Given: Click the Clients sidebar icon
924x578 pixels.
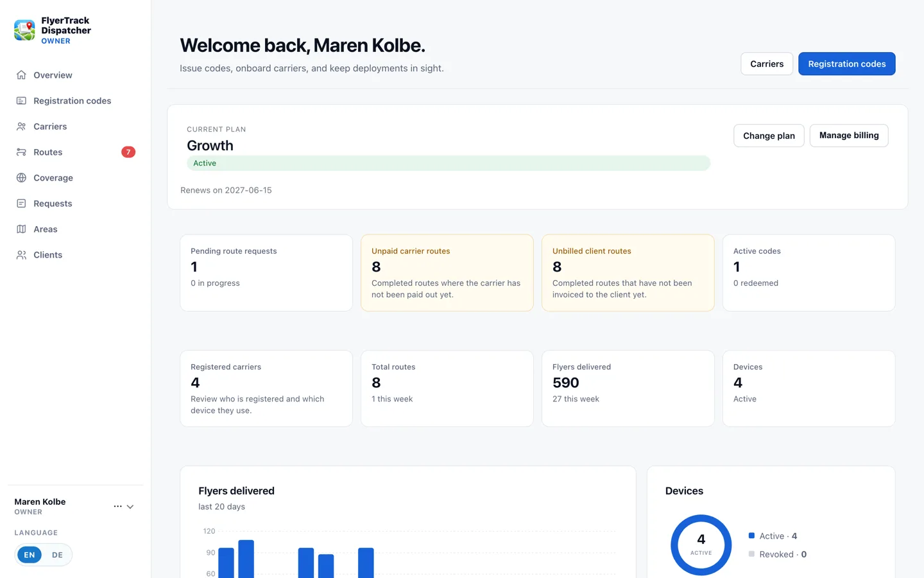Looking at the screenshot, I should pos(21,255).
